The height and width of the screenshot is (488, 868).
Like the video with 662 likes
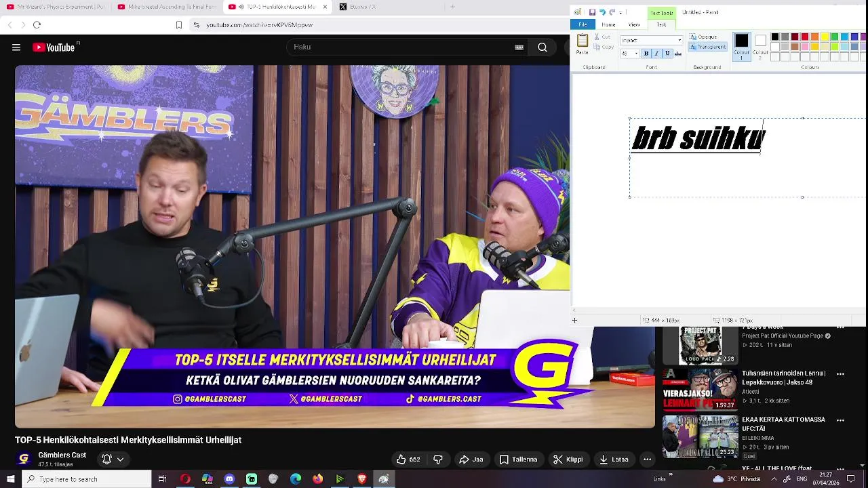coord(408,460)
